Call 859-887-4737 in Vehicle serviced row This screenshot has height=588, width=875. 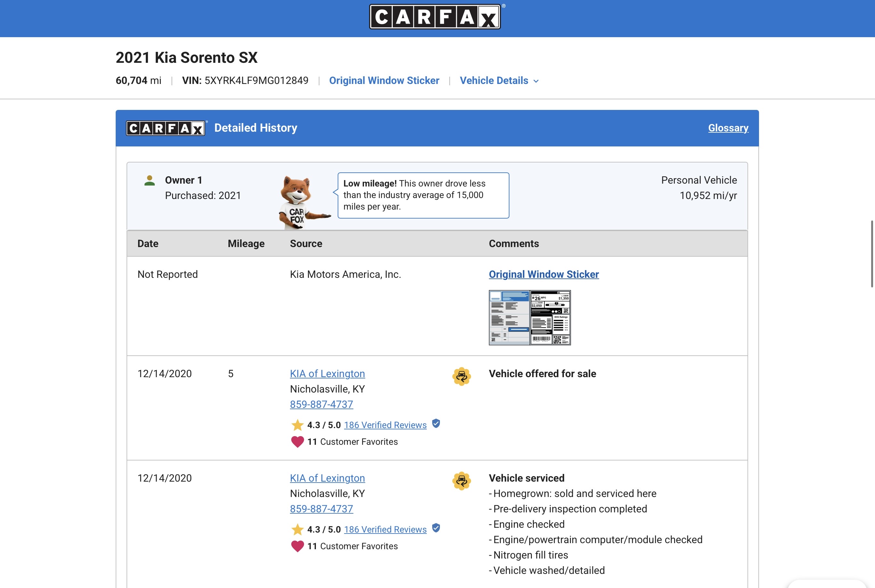(x=321, y=509)
